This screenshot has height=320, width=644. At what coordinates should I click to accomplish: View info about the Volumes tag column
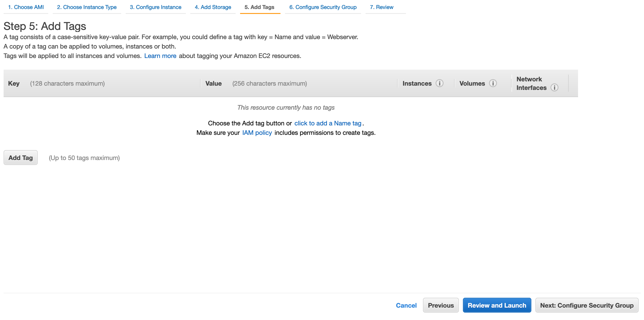click(x=493, y=83)
